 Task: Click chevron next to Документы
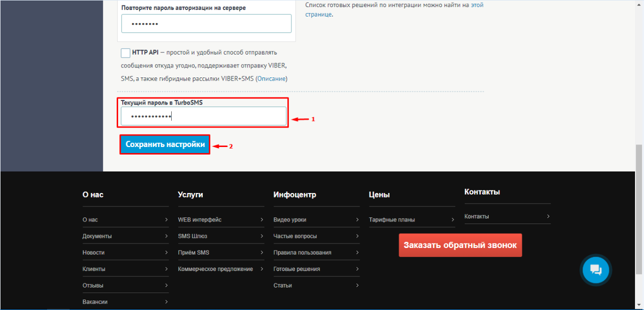click(x=166, y=236)
